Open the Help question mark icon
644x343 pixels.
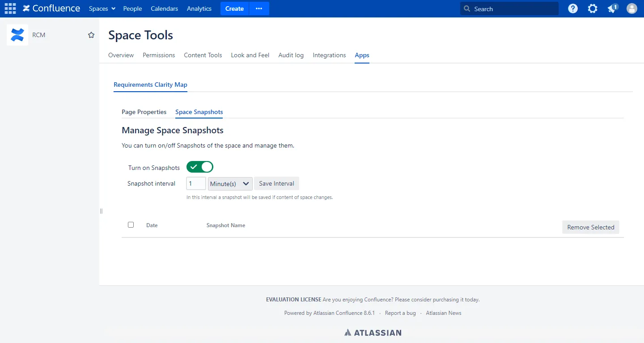pyautogui.click(x=573, y=8)
